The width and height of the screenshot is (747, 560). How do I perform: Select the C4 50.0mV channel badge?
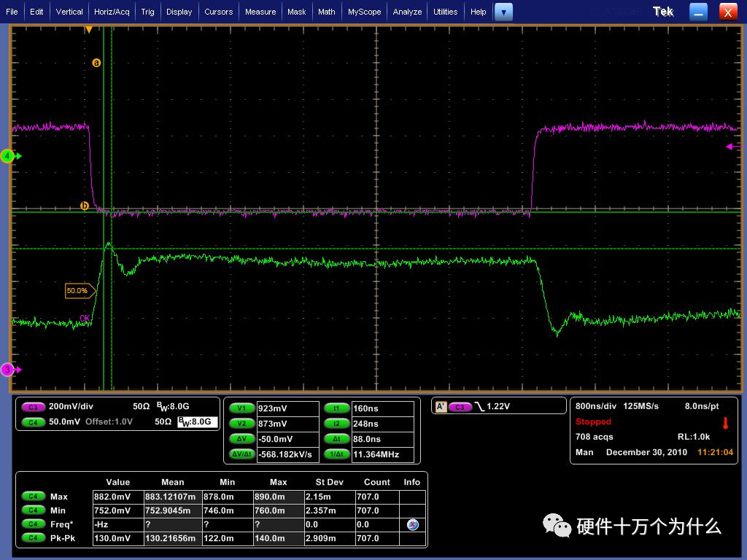(33, 421)
